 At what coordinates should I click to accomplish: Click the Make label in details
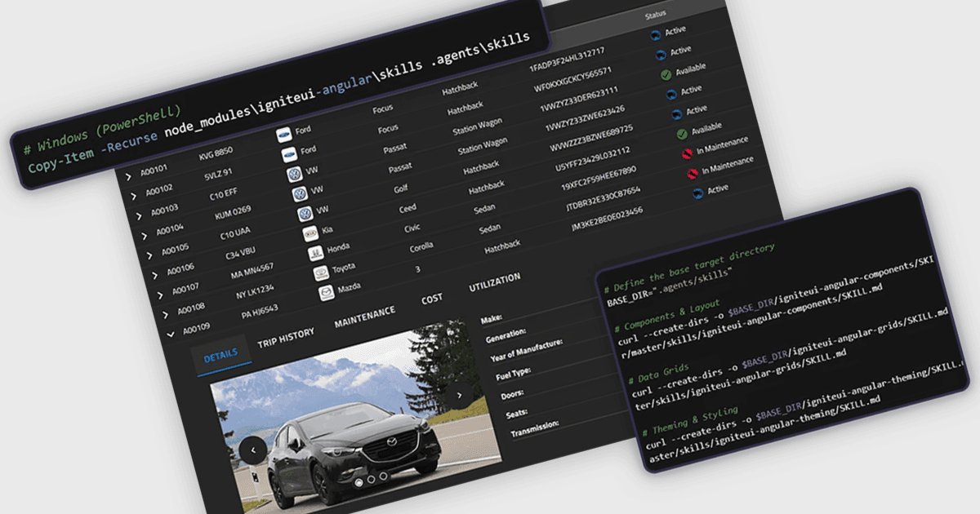pyautogui.click(x=492, y=318)
